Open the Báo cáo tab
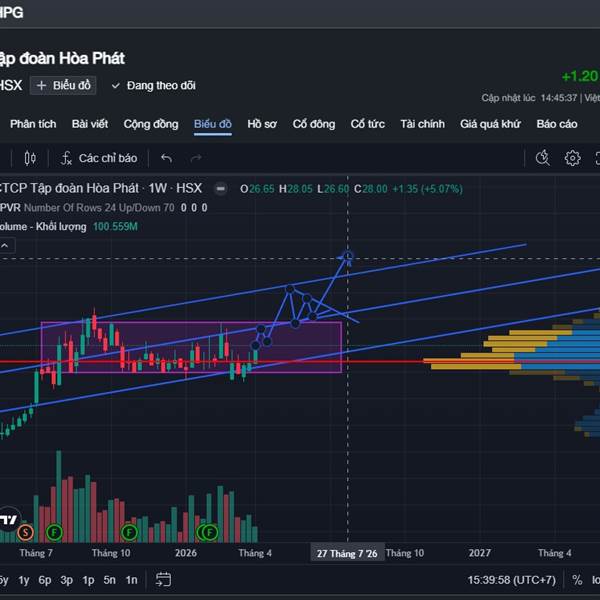This screenshot has width=600, height=600. (x=557, y=124)
